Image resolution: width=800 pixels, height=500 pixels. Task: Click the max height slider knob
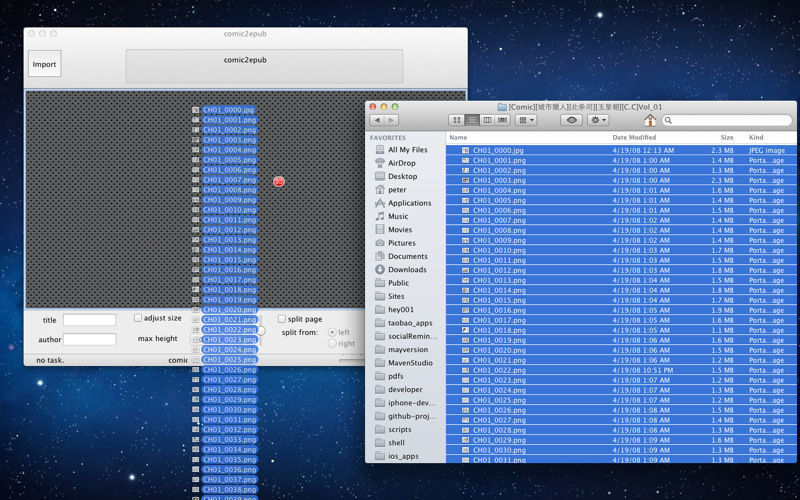tap(261, 331)
